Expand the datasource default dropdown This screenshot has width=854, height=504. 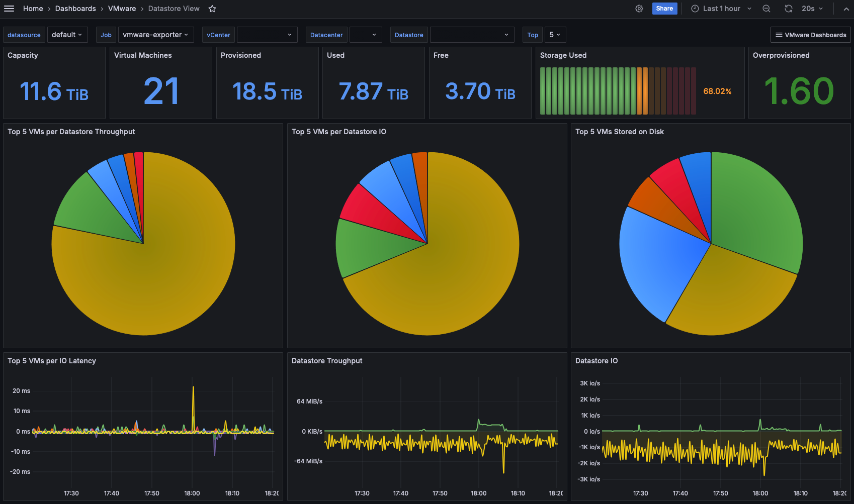pyautogui.click(x=67, y=35)
